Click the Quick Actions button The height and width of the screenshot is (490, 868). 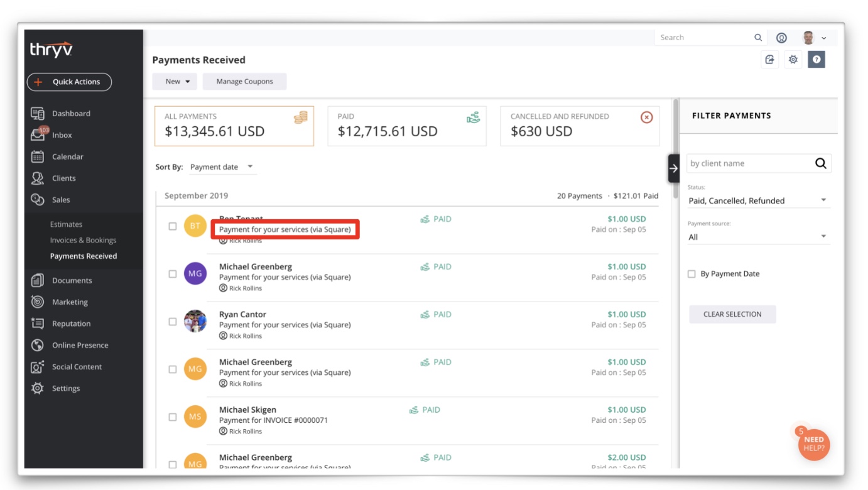pos(69,82)
